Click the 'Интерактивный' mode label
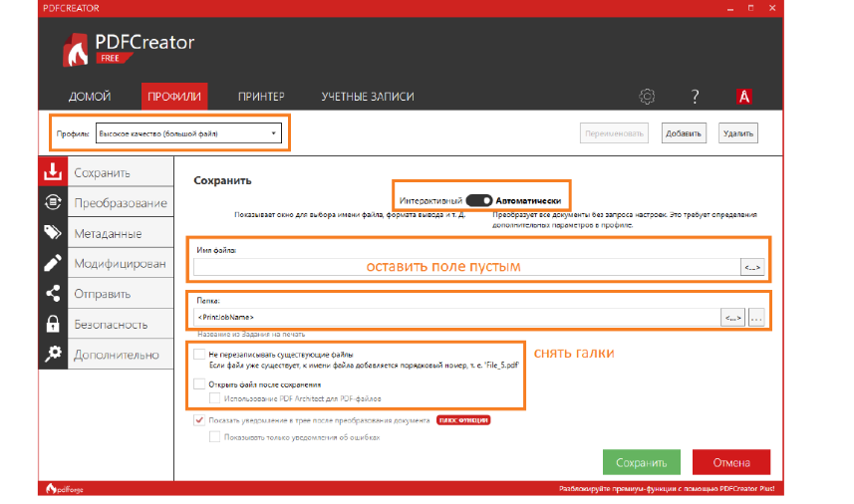Screen dimensions: 854x504 pos(430,201)
